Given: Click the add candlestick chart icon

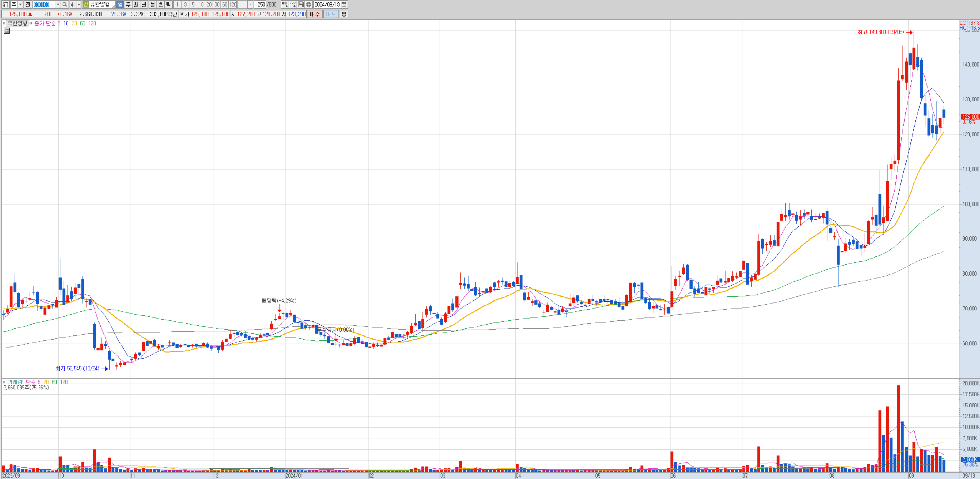Looking at the screenshot, I should pyautogui.click(x=284, y=4).
